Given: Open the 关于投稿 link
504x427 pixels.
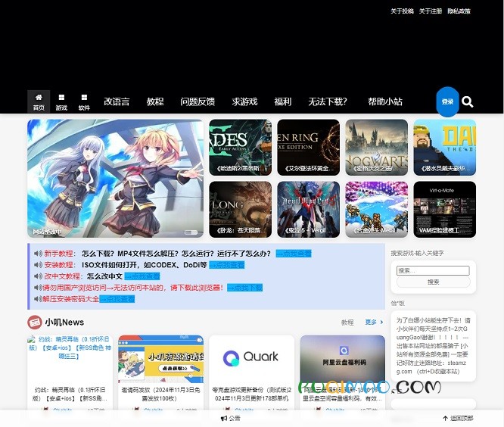Looking at the screenshot, I should point(402,11).
